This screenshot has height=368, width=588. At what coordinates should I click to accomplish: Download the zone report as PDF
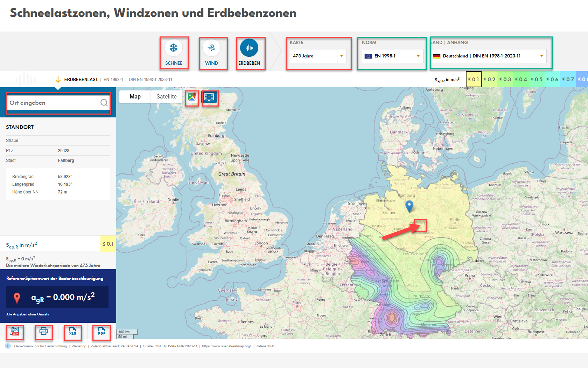tap(101, 333)
